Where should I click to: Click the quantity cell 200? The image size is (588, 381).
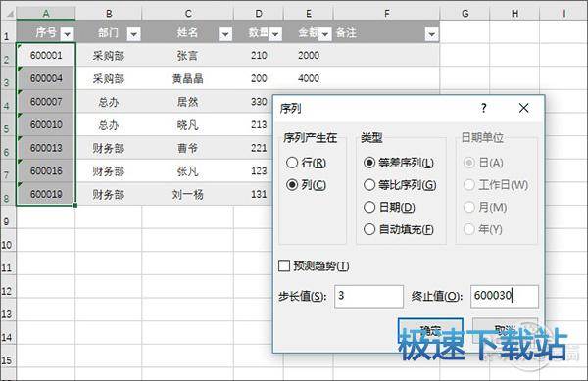259,78
